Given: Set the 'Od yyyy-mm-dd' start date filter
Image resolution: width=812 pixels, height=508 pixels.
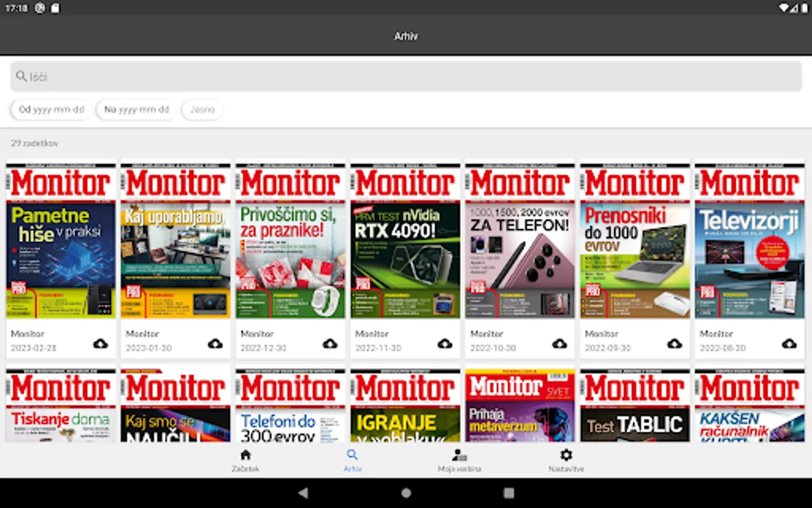Looking at the screenshot, I should (x=51, y=110).
